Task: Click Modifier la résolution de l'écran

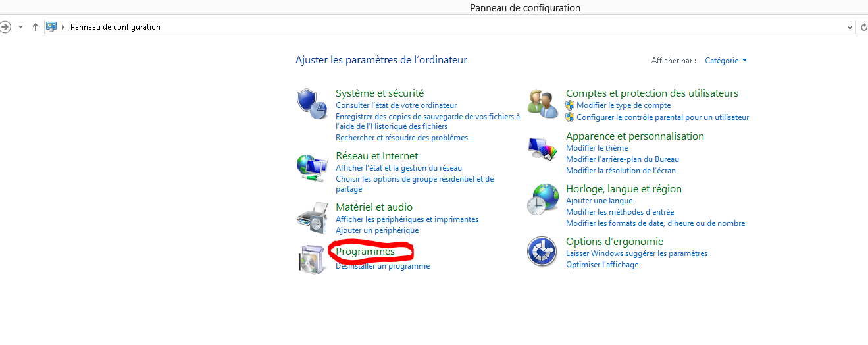Action: [621, 171]
